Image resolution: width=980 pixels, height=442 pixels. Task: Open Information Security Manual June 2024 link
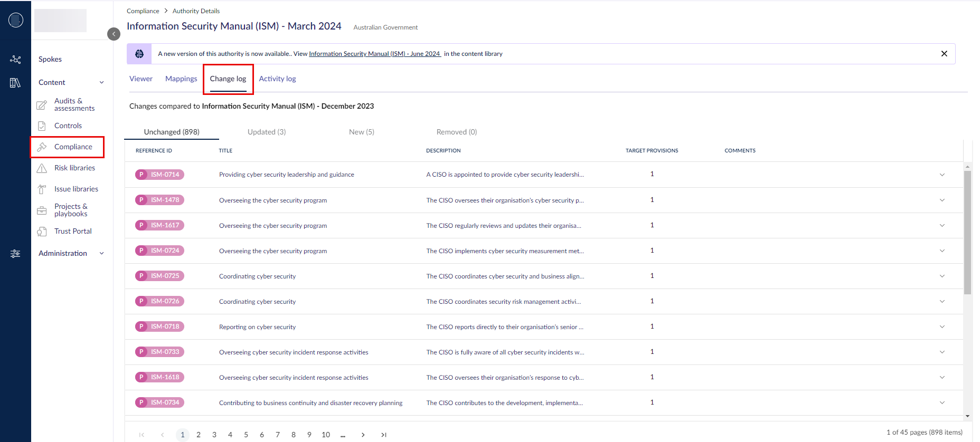click(x=375, y=54)
